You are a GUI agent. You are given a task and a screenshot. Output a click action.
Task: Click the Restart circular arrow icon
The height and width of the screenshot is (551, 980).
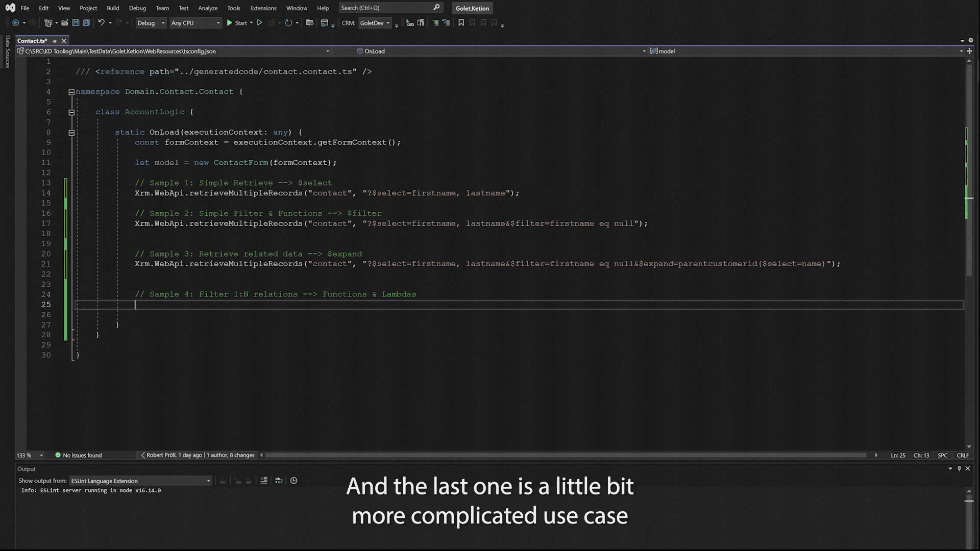click(x=288, y=23)
